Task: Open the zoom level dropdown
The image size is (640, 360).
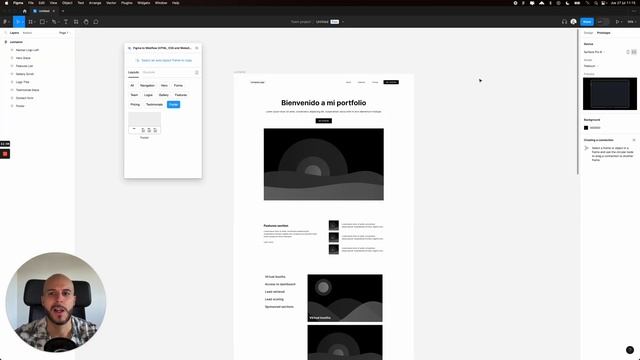Action: click(x=631, y=22)
